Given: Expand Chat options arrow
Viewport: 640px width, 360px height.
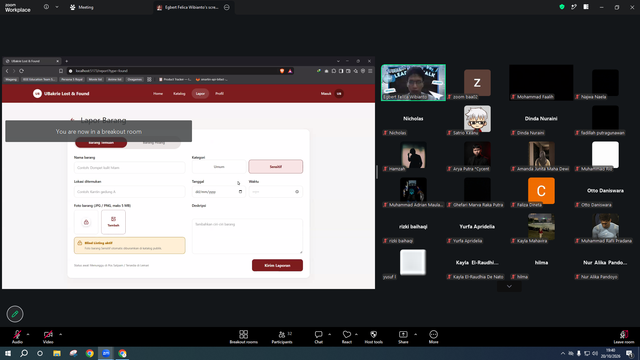Looking at the screenshot, I should point(330,334).
